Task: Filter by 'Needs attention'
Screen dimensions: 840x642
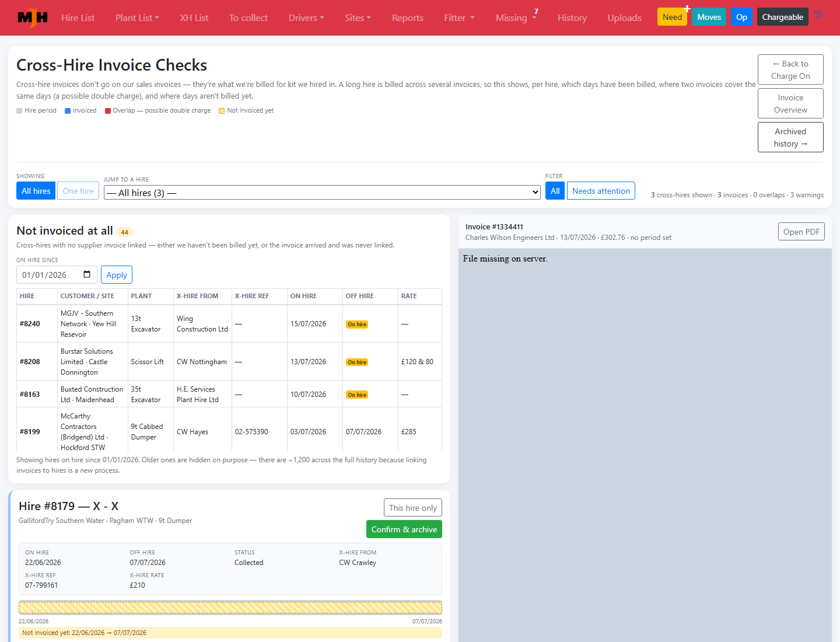Action: pos(601,191)
